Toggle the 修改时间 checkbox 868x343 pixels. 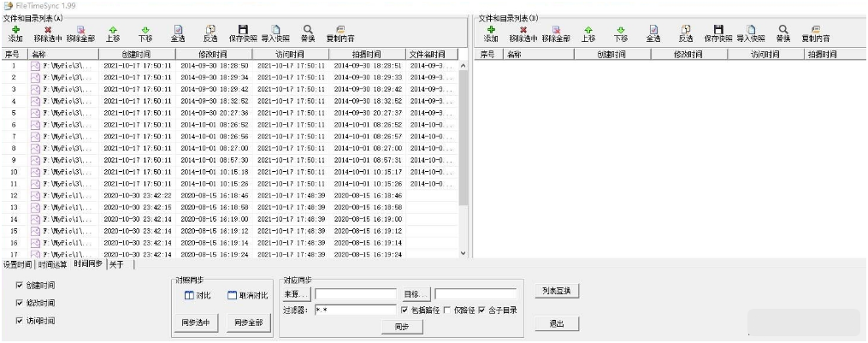click(20, 303)
